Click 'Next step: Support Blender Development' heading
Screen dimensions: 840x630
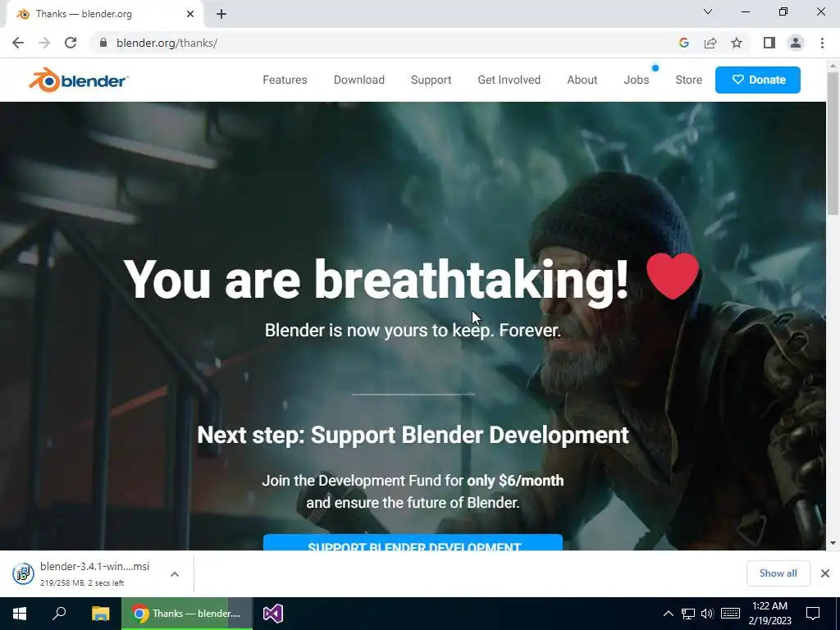(413, 435)
